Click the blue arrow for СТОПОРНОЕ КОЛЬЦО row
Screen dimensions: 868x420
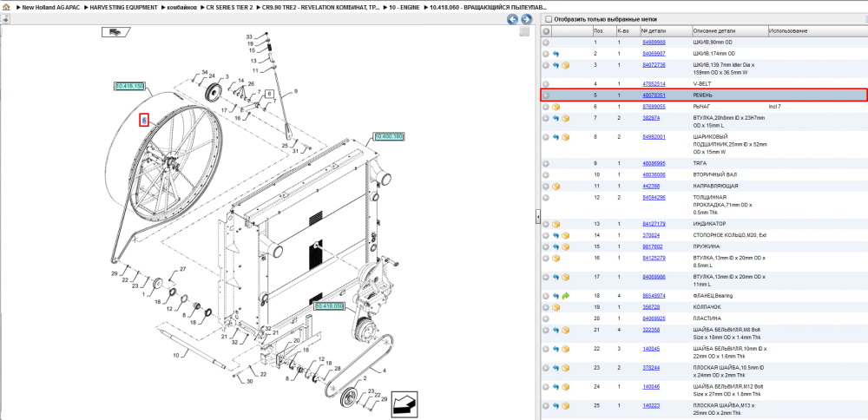pyautogui.click(x=556, y=236)
